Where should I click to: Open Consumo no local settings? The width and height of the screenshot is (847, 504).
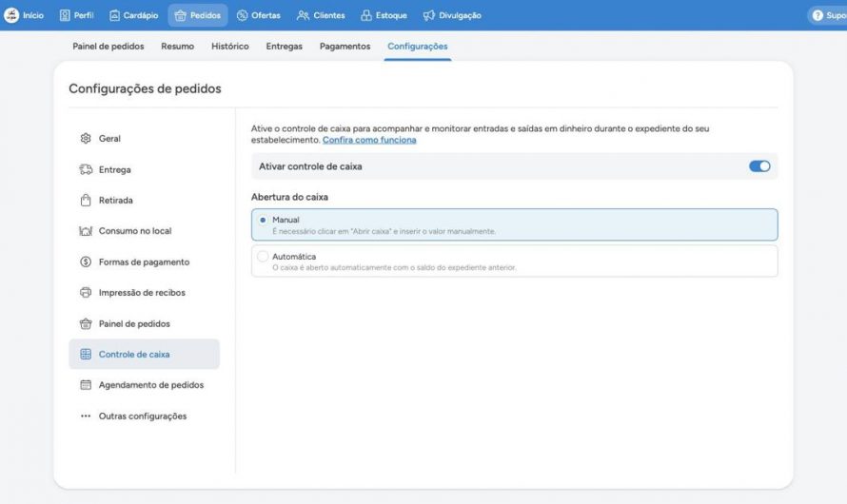click(145, 231)
